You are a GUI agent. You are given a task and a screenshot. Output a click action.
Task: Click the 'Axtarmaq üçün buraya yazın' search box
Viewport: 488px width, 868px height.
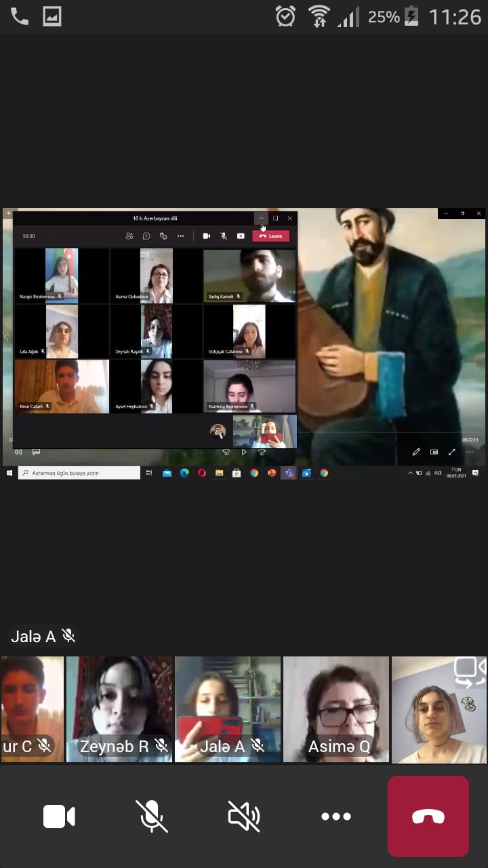pos(79,473)
